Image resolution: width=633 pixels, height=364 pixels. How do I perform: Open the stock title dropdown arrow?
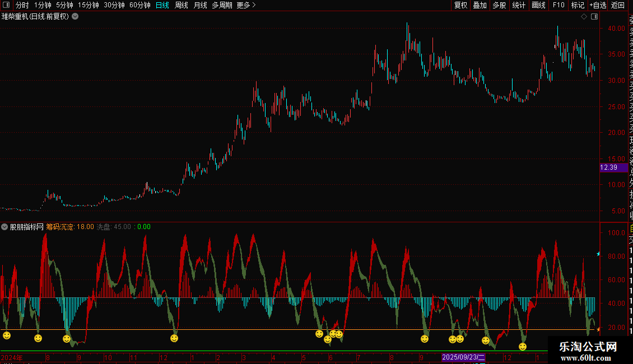[75, 17]
